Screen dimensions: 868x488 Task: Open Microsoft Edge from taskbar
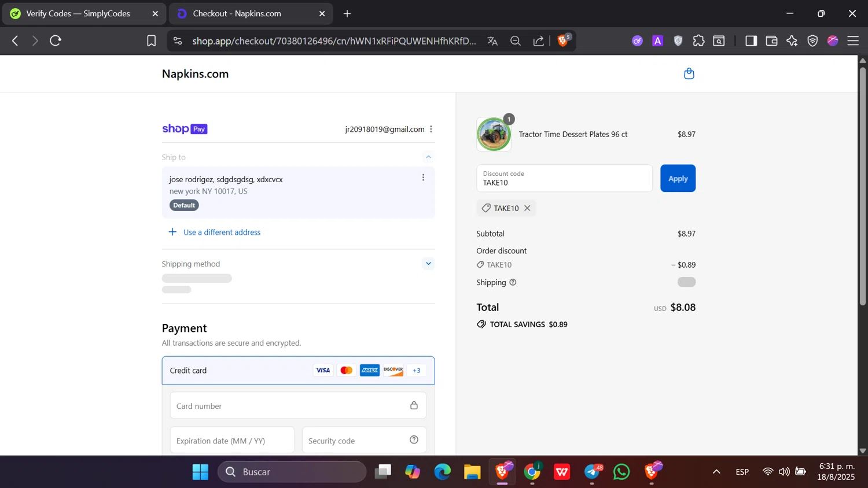pyautogui.click(x=443, y=472)
